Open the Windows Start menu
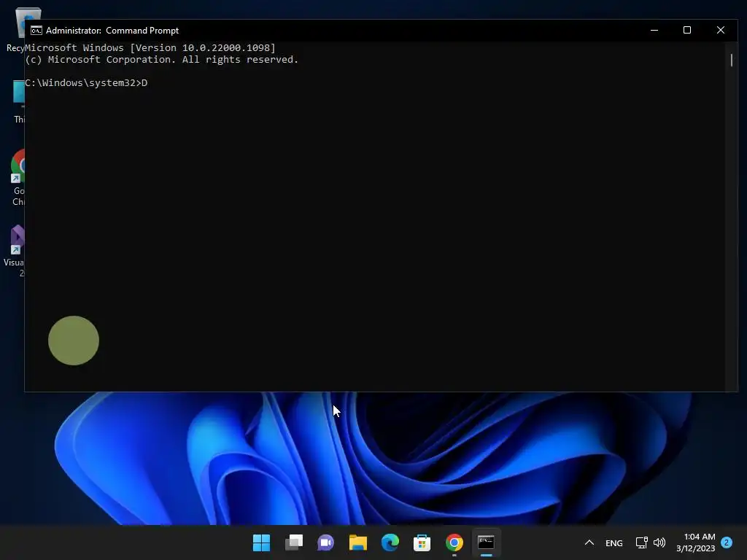Screen dimensions: 747x560 261,542
